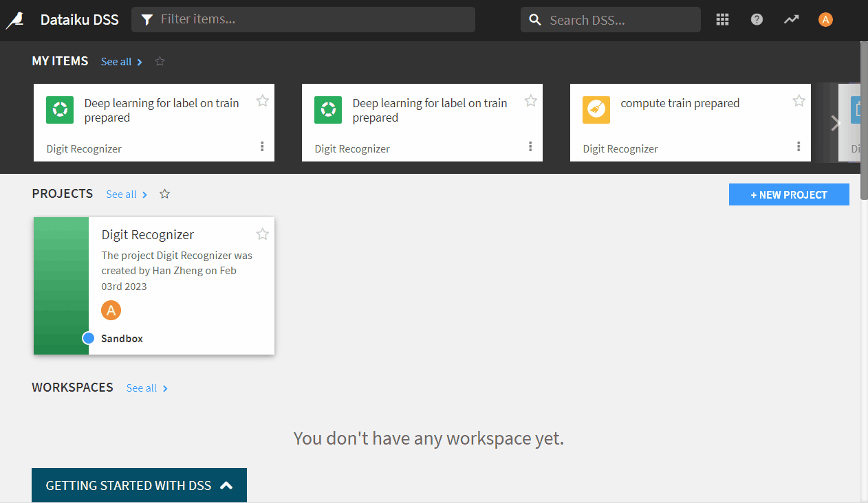
Task: Open the help question mark menu
Action: 757,20
